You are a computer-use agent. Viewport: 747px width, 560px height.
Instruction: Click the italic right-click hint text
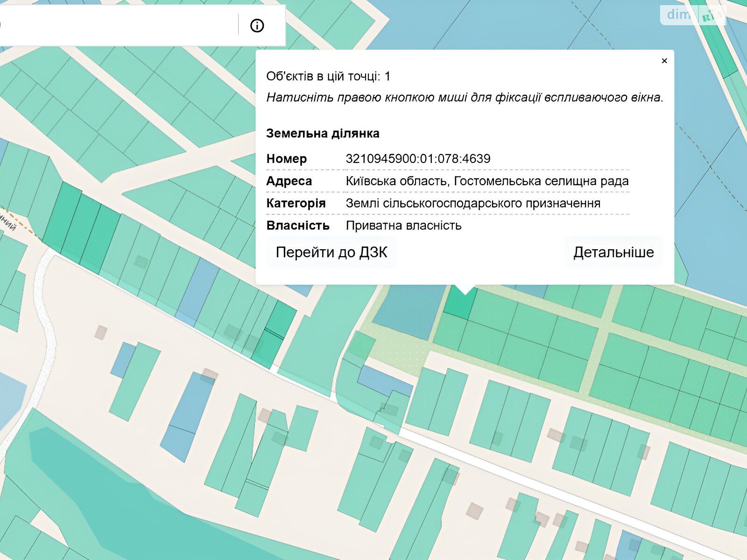point(465,98)
